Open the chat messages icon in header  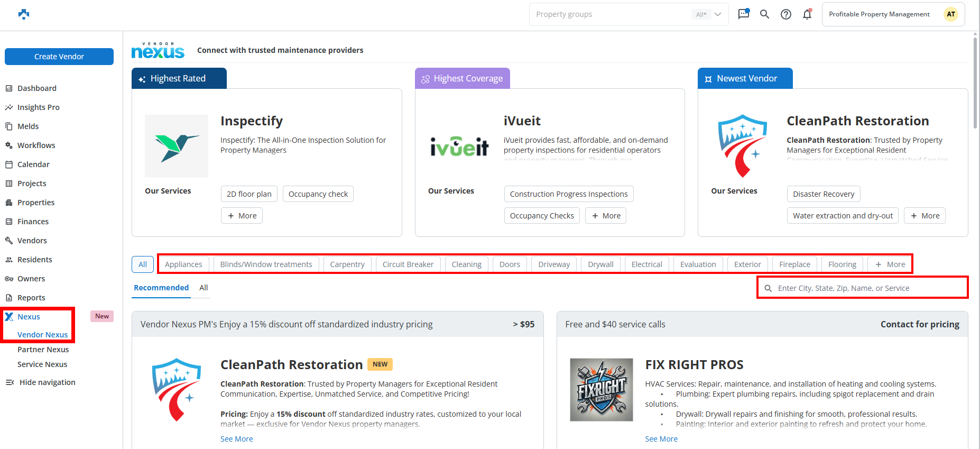[743, 14]
